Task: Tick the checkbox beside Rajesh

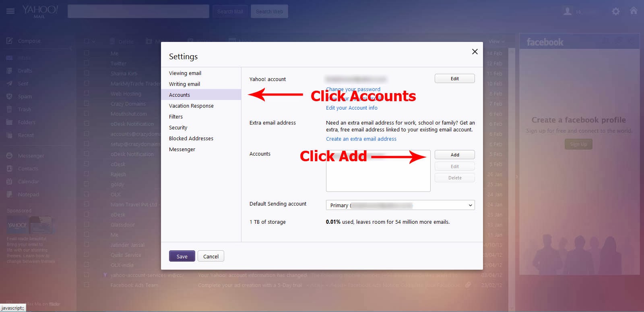Action: tap(86, 174)
